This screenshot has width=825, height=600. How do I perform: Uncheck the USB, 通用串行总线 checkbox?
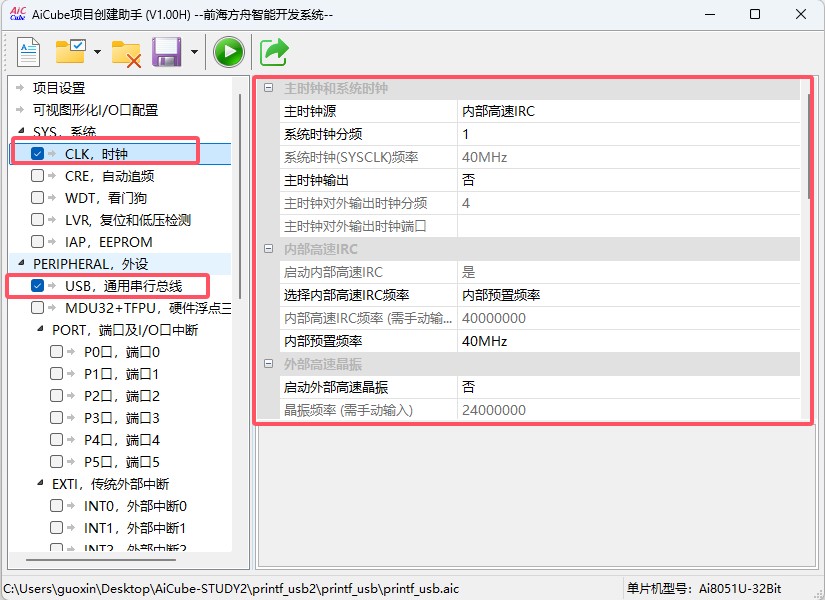pos(37,286)
